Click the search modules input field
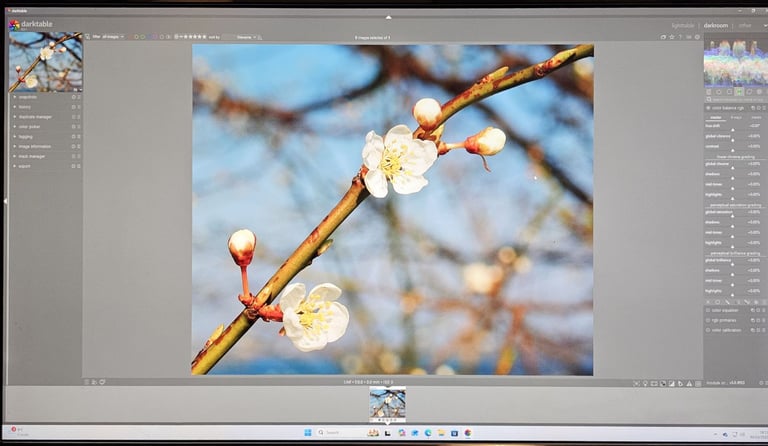768x446 pixels. (x=736, y=99)
